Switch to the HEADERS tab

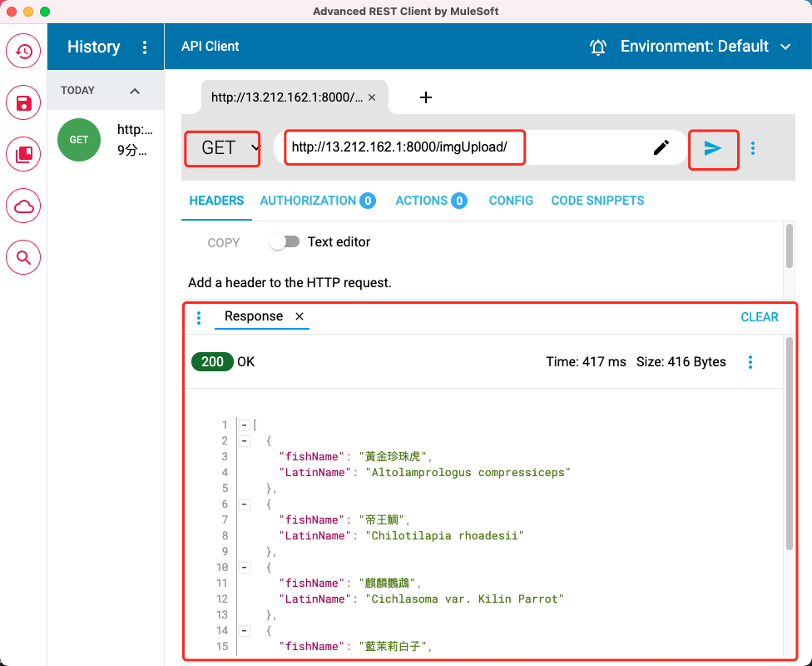(x=216, y=201)
